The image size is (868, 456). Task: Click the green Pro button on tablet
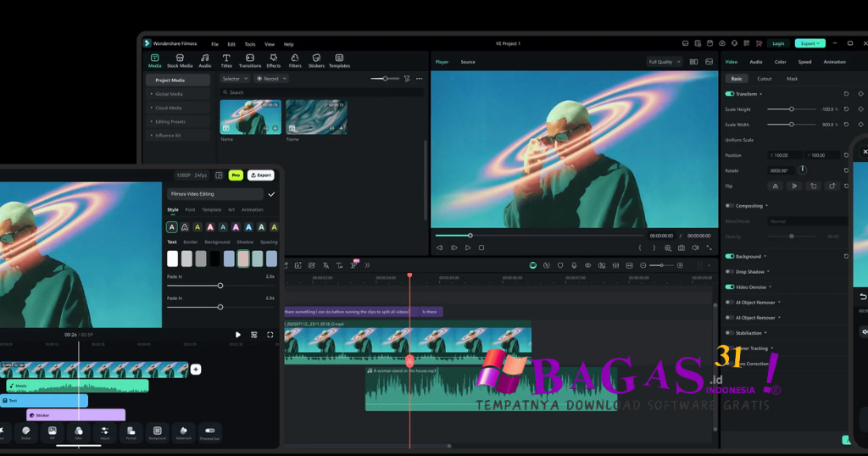pyautogui.click(x=236, y=175)
